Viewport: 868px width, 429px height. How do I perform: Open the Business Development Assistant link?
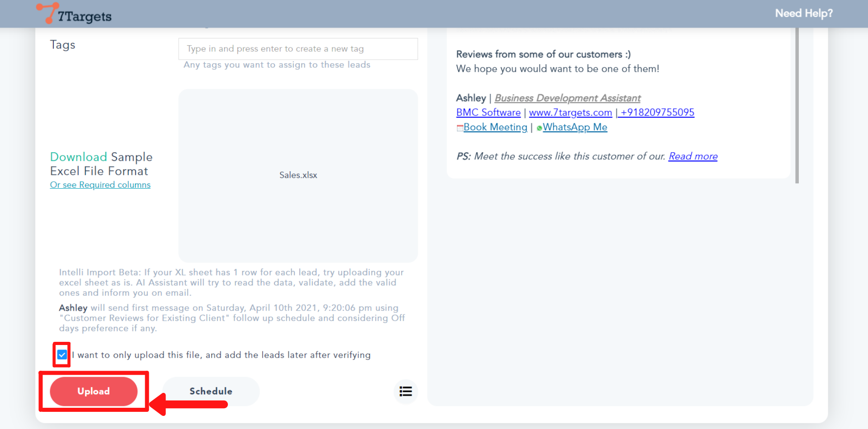tap(567, 98)
